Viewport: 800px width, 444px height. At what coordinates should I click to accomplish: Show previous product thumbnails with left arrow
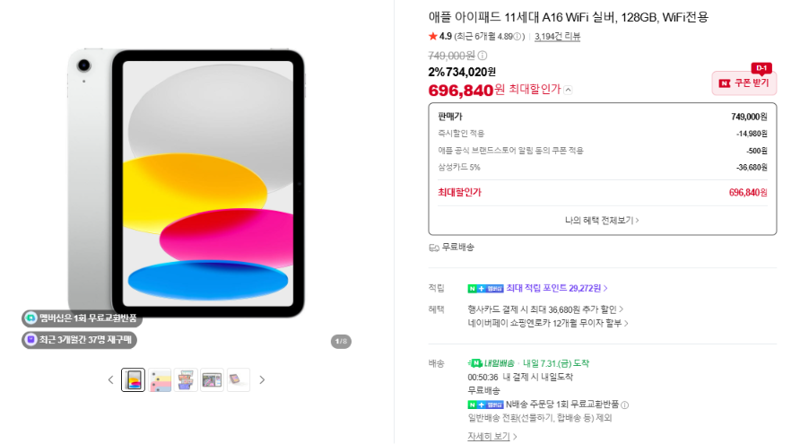(x=111, y=380)
